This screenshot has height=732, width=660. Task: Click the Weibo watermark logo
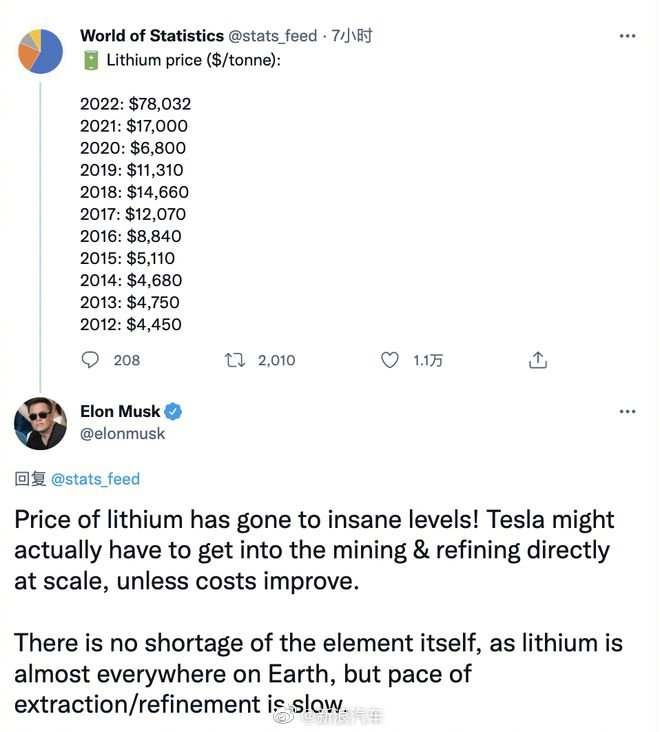point(286,714)
